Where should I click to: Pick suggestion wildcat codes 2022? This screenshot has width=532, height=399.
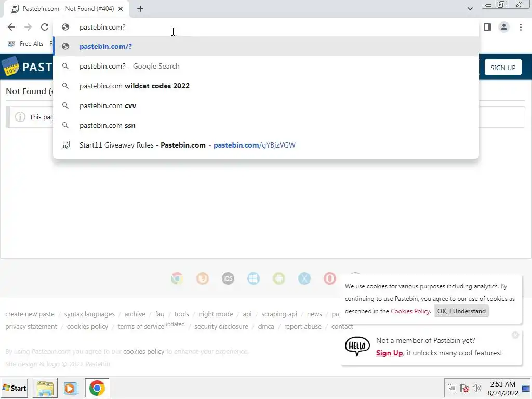pos(266,86)
